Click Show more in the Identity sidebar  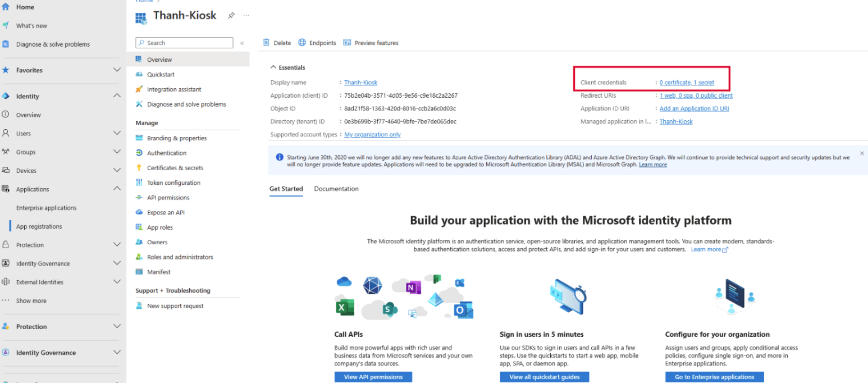(x=31, y=300)
